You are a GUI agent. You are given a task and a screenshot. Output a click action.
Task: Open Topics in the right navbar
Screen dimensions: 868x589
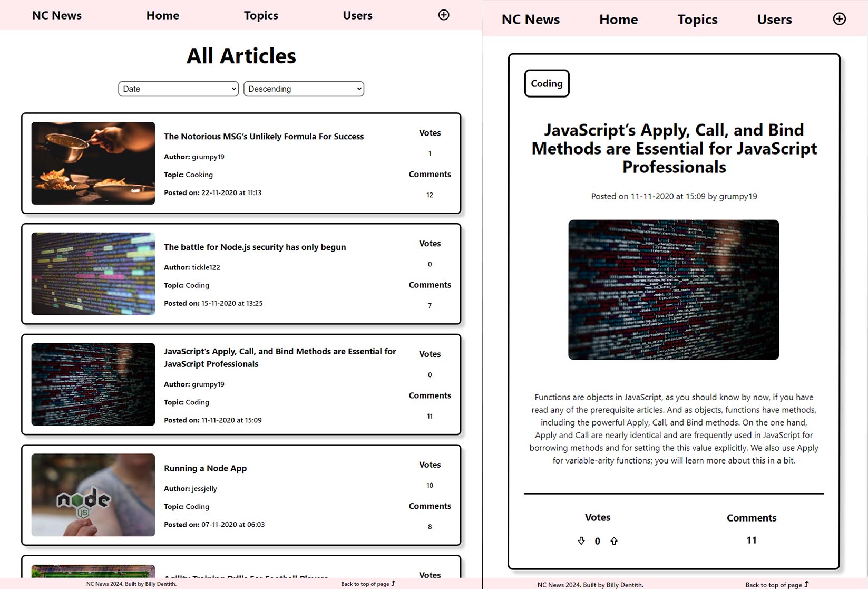(697, 20)
